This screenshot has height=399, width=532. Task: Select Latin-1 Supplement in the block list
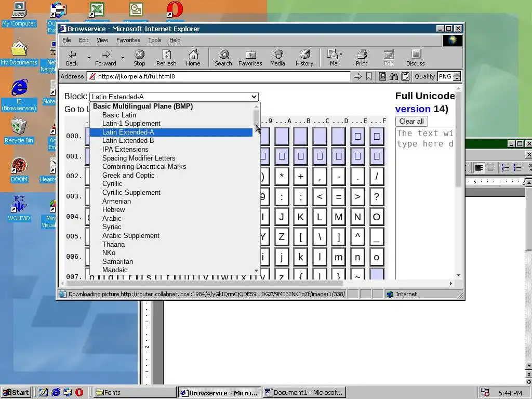[171, 124]
